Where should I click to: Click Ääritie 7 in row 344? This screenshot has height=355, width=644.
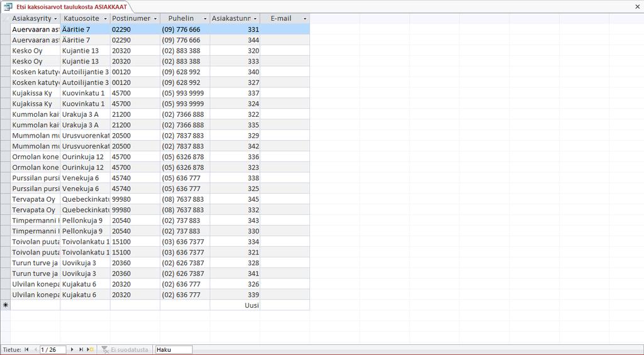[x=85, y=40]
